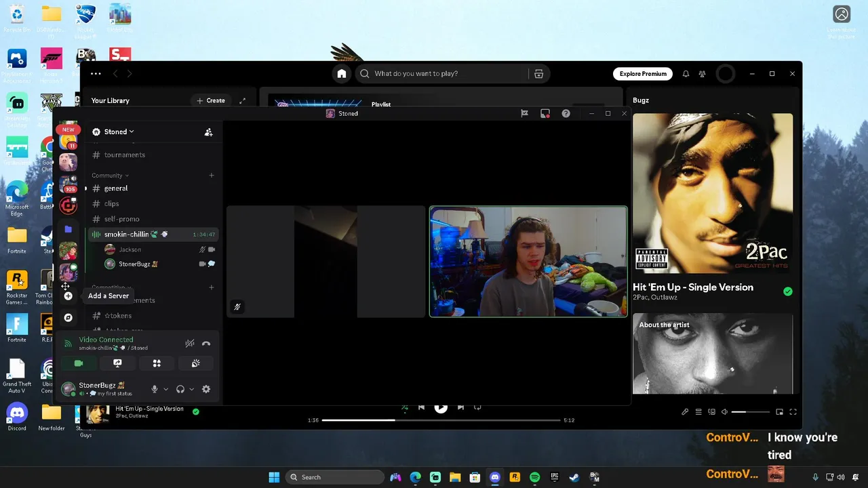Mute the Discord microphone

click(x=155, y=389)
